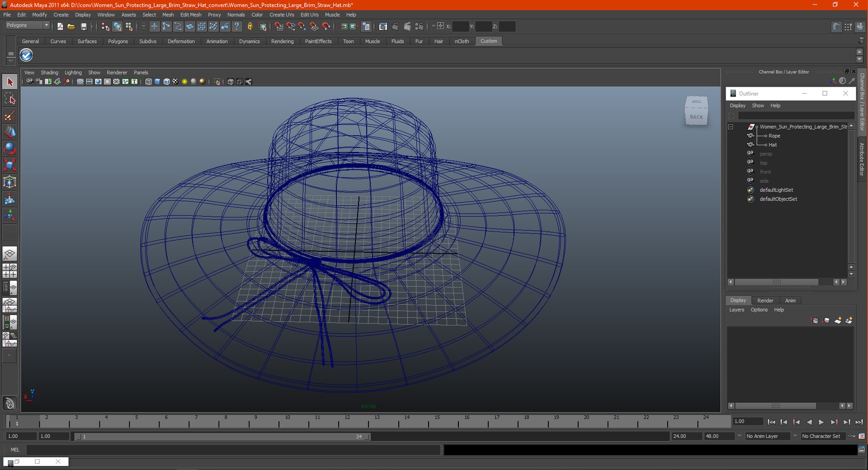868x470 pixels.
Task: Click the snap to grids magnet icon
Action: [x=278, y=27]
